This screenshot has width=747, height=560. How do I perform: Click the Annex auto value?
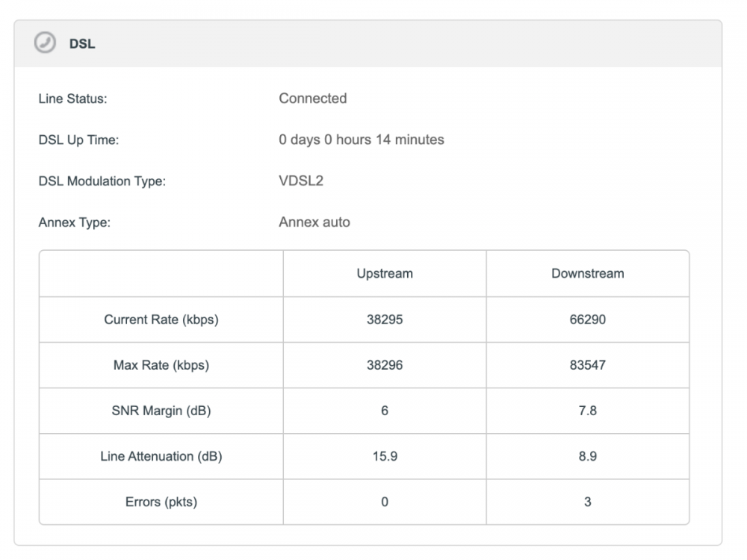click(314, 222)
